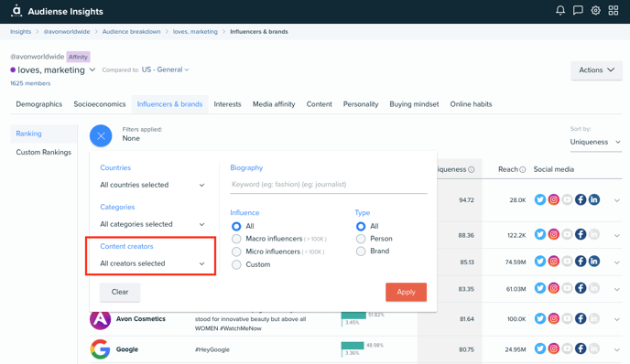
Task: Click the Audiense logo
Action: (x=16, y=10)
